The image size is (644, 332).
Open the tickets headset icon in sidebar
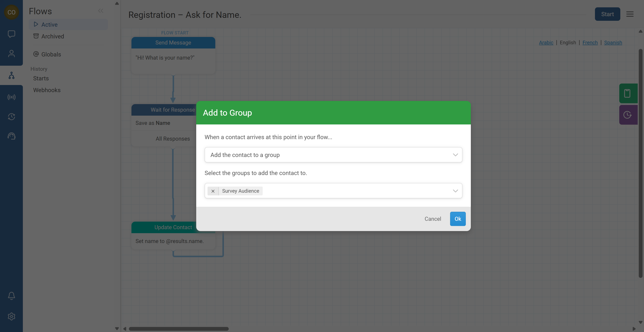pyautogui.click(x=11, y=136)
